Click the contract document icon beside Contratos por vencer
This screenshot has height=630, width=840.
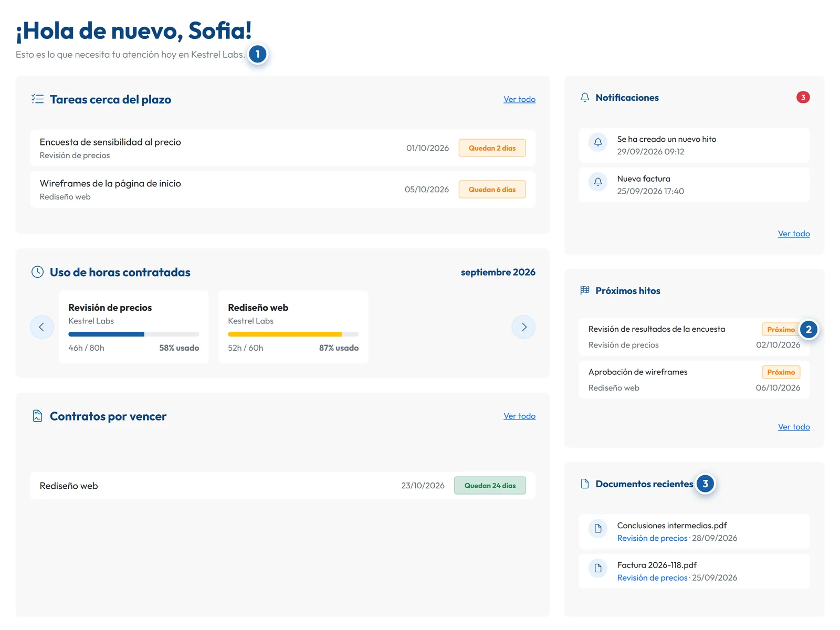click(x=37, y=416)
